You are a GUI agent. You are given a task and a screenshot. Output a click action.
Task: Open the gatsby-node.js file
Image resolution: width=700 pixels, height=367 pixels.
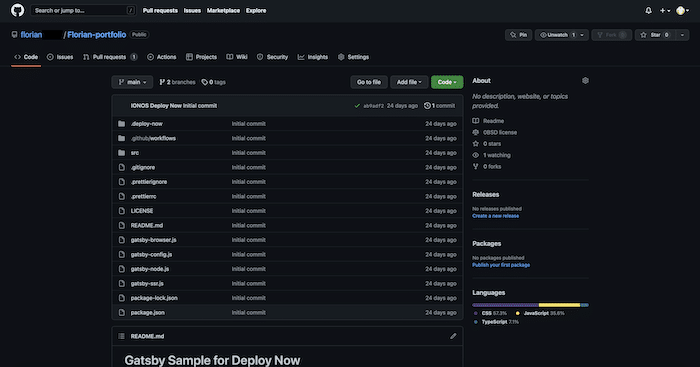(x=150, y=269)
